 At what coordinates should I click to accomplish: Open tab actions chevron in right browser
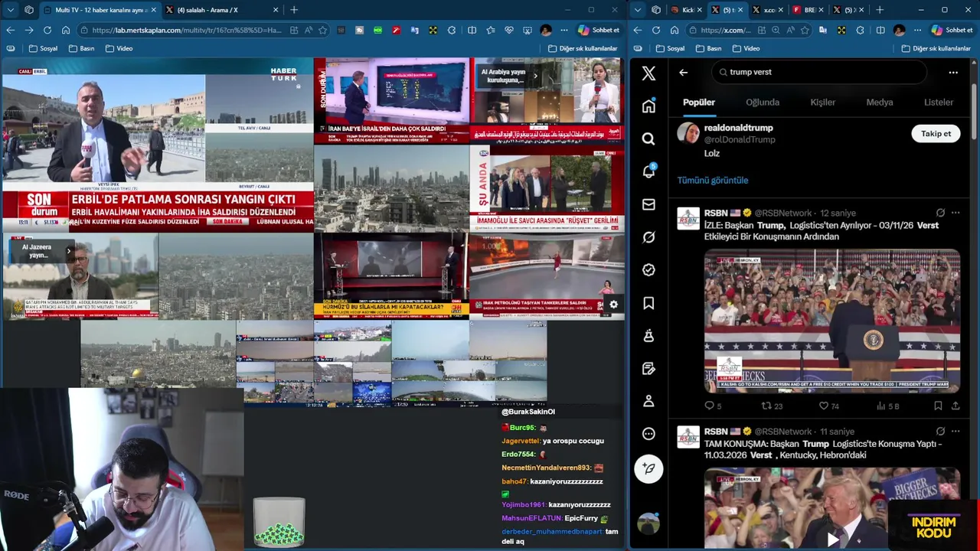(x=638, y=10)
